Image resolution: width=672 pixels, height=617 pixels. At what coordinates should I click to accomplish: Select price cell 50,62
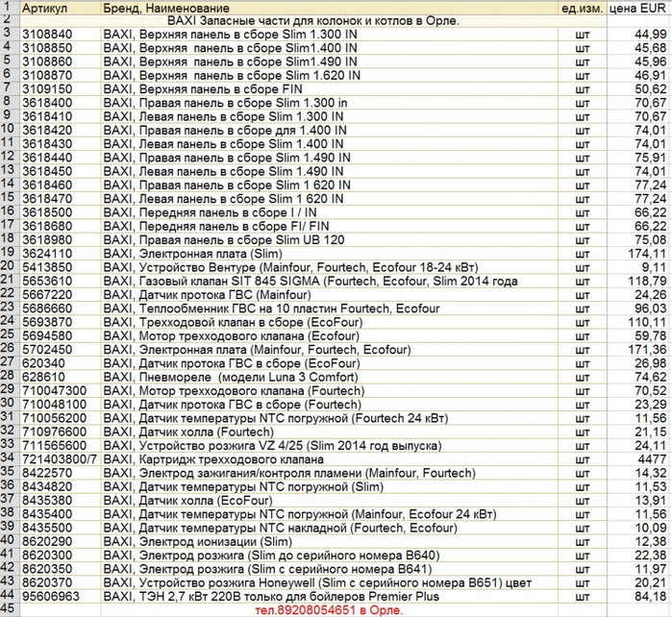click(639, 89)
